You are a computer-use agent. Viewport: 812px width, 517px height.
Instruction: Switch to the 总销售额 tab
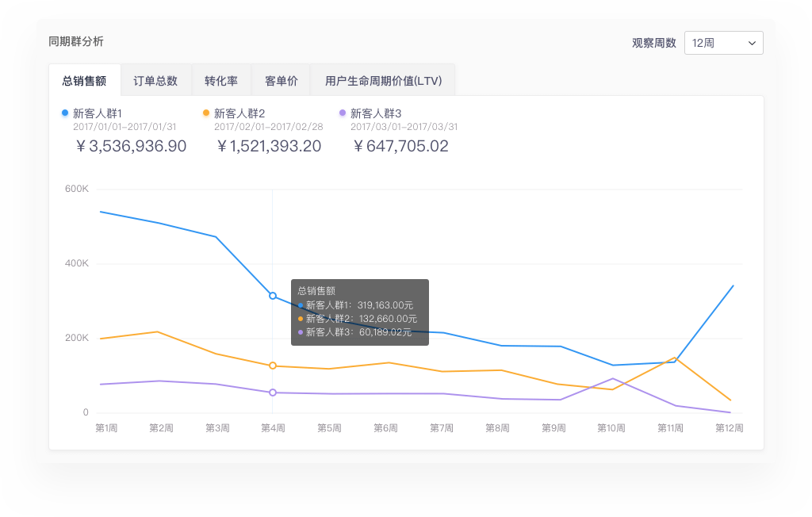tap(84, 81)
